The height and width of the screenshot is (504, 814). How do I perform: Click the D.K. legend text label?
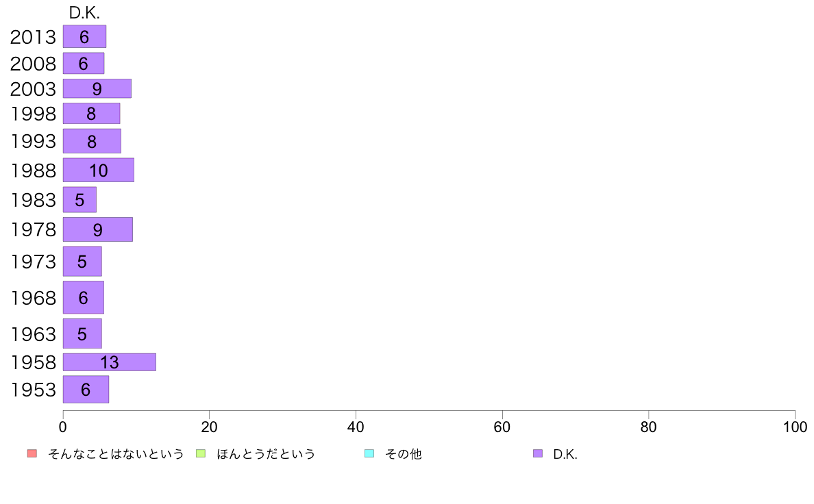(565, 454)
